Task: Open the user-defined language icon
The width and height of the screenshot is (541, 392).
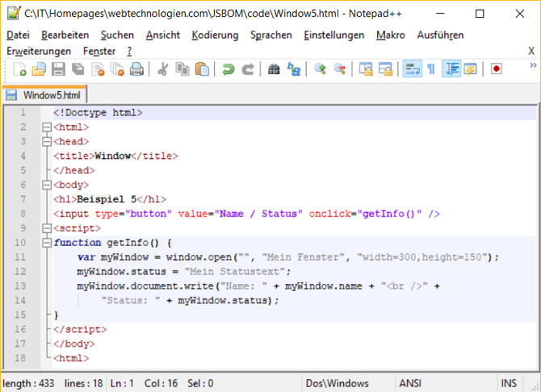Action: coord(471,69)
